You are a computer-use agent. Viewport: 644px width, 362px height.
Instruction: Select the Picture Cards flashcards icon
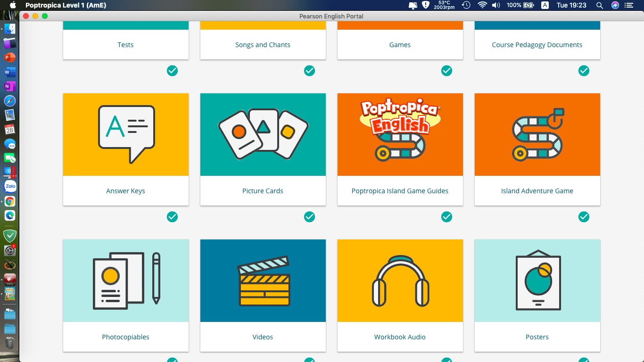pyautogui.click(x=263, y=134)
